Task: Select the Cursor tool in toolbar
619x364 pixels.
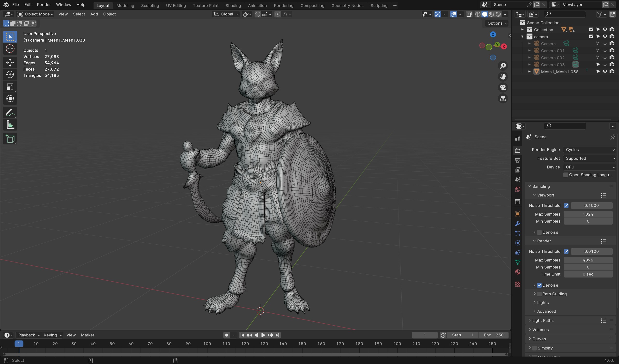Action: pyautogui.click(x=10, y=49)
